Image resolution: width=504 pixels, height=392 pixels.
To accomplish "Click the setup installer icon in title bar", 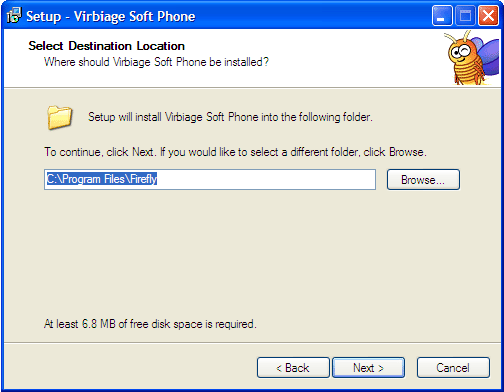I will pos(14,15).
